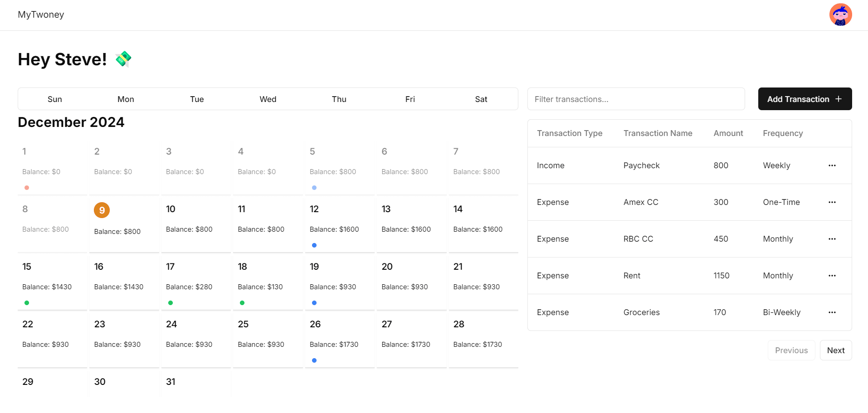Click the December 2024 heading

pos(71,122)
